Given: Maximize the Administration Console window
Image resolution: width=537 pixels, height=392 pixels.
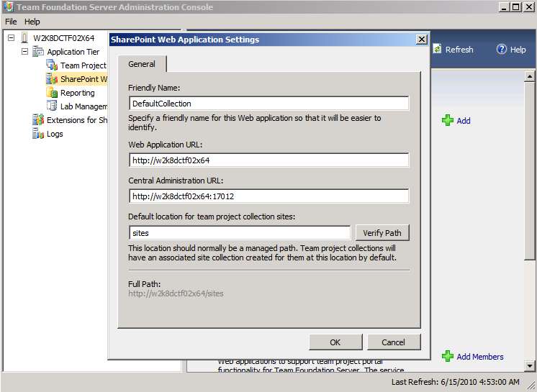Looking at the screenshot, I should (x=516, y=7).
